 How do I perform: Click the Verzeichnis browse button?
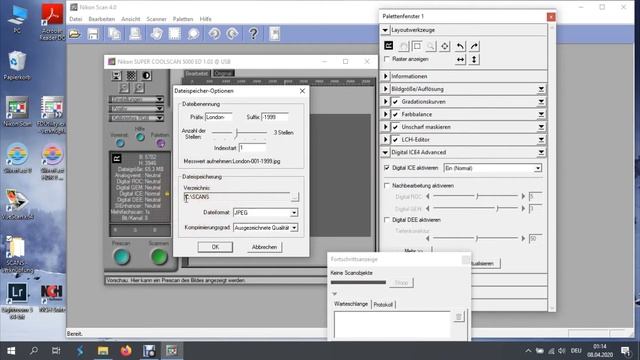295,197
